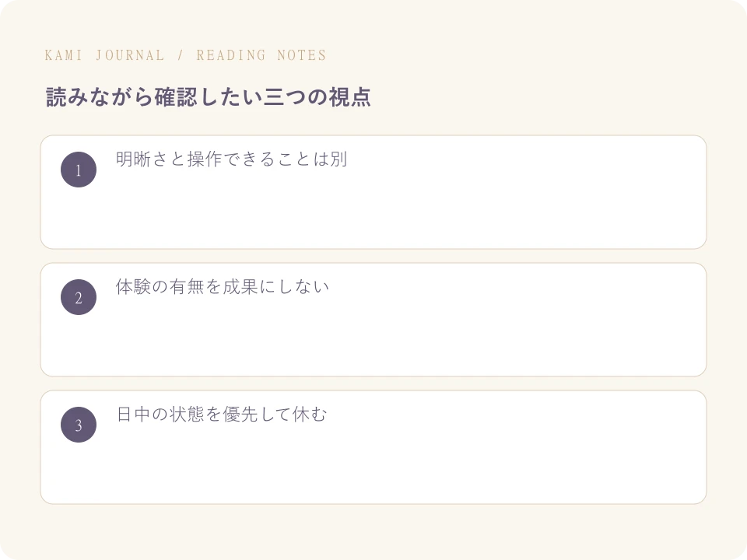Click 三つの視点 at the heading's end
The width and height of the screenshot is (747, 560).
click(x=317, y=97)
